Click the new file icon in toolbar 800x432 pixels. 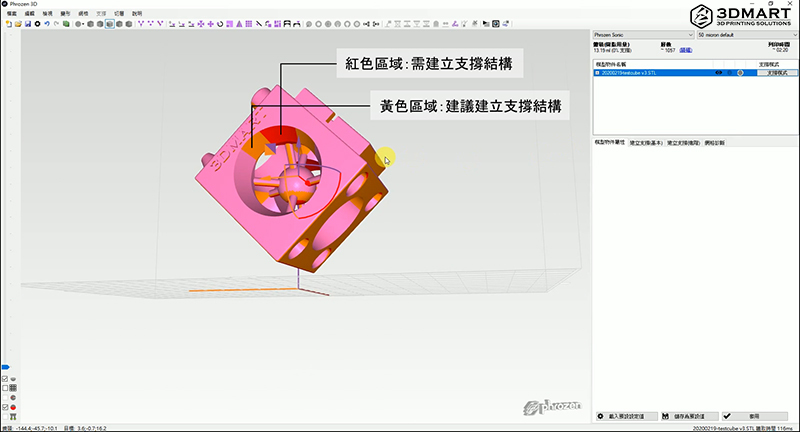9,23
